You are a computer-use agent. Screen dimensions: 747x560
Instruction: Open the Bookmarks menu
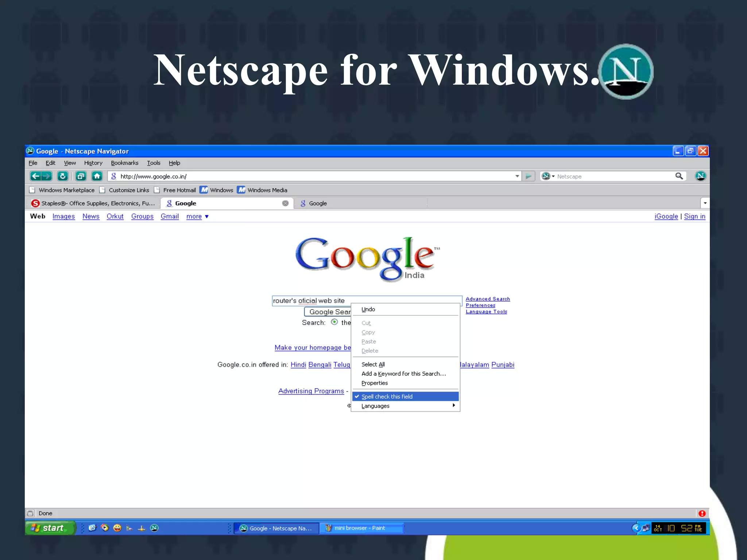point(124,163)
